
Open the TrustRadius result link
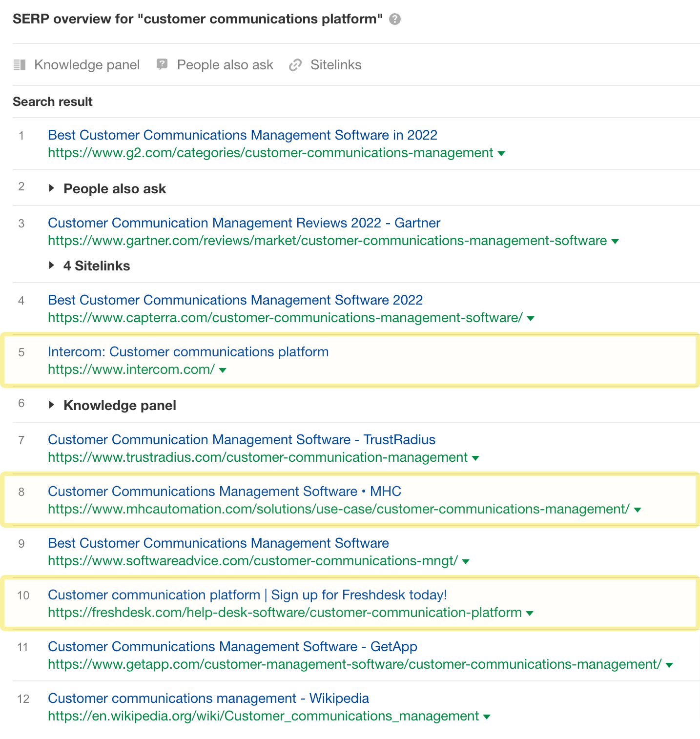tap(242, 439)
